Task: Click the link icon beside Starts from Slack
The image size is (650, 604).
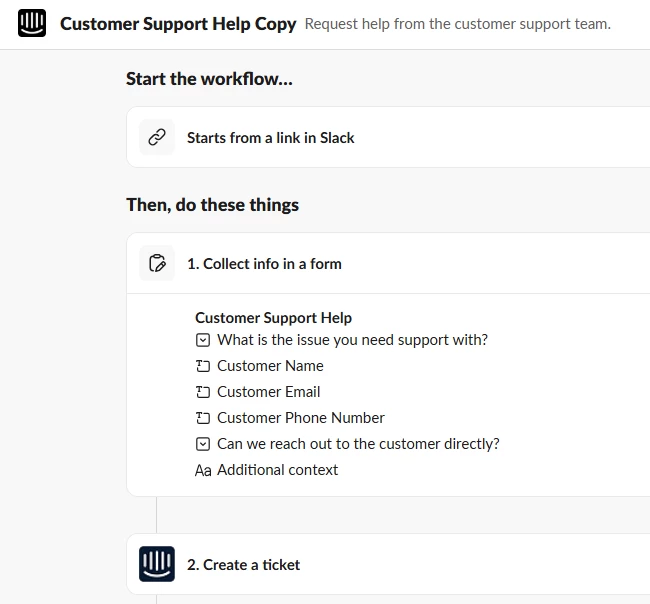Action: [x=157, y=138]
